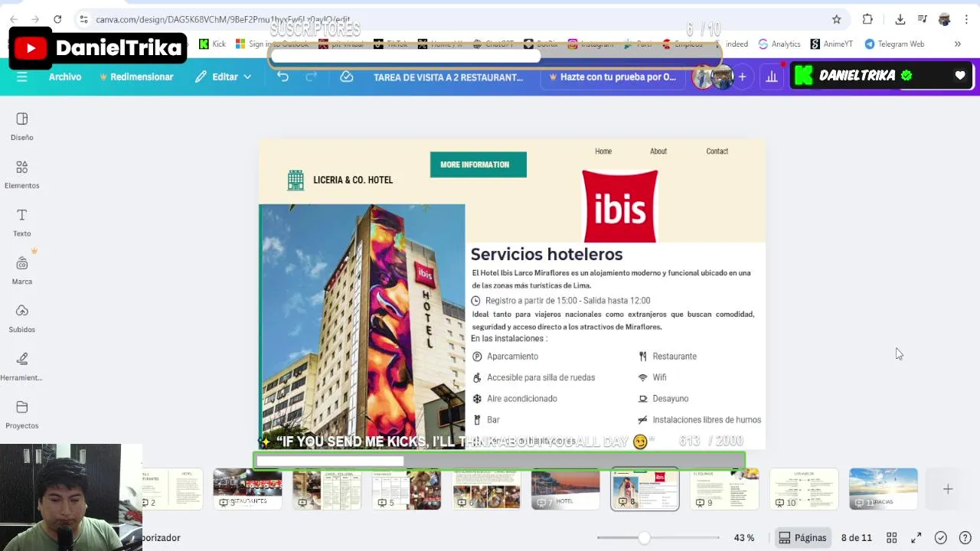Click the Contact link on the slide
The width and height of the screenshot is (980, 551).
(x=717, y=152)
